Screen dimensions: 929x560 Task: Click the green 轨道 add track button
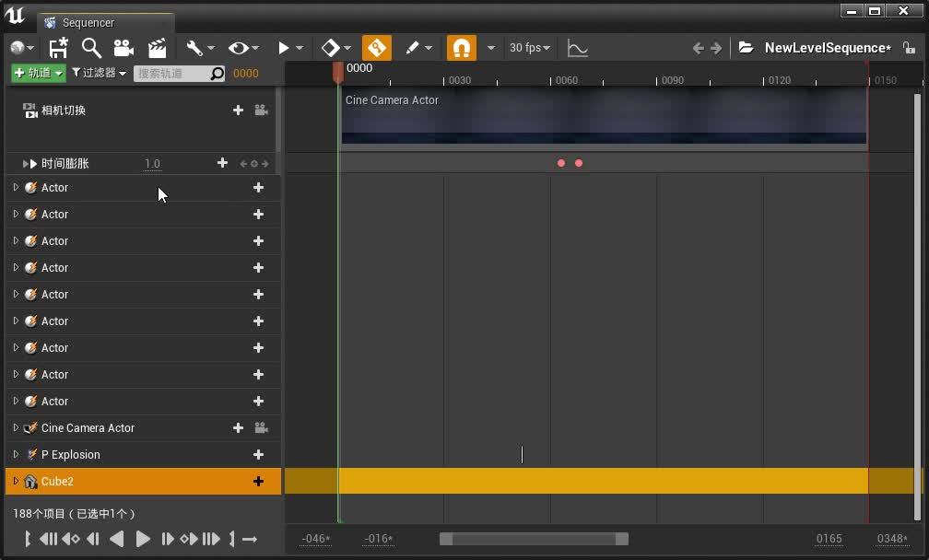[x=37, y=72]
